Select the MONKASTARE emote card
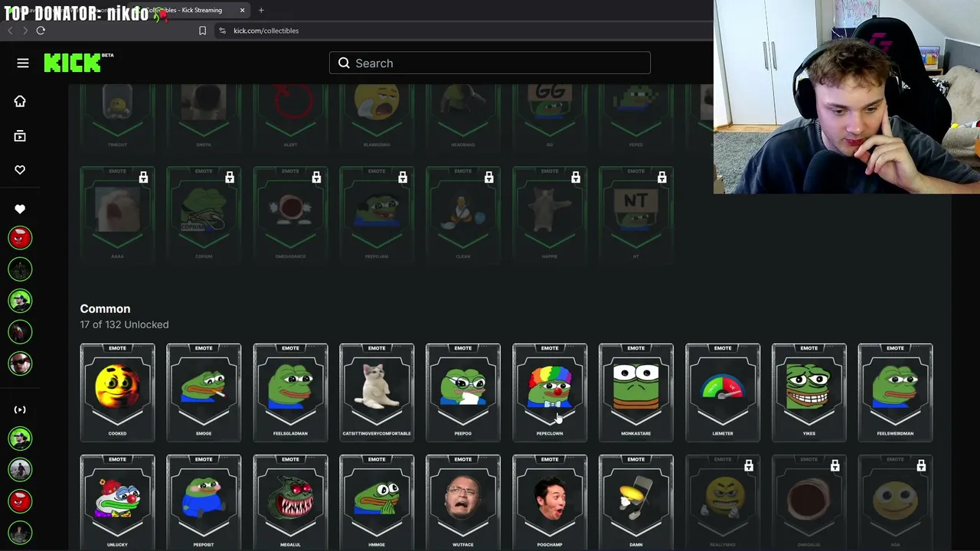 tap(636, 393)
